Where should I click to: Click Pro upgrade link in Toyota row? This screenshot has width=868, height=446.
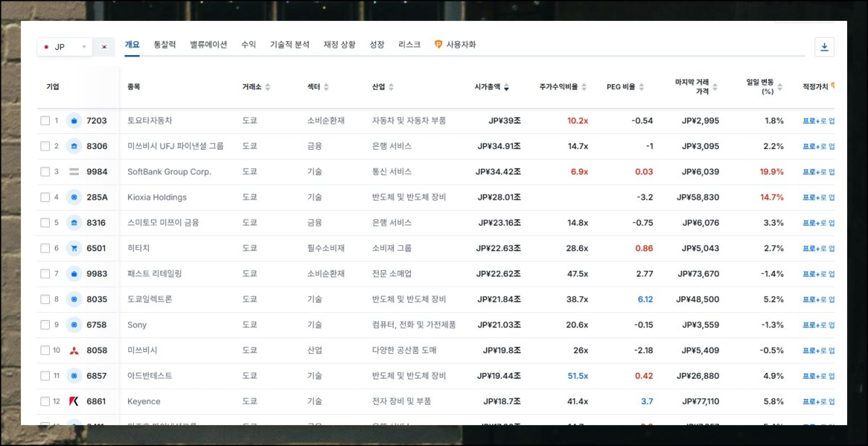819,121
